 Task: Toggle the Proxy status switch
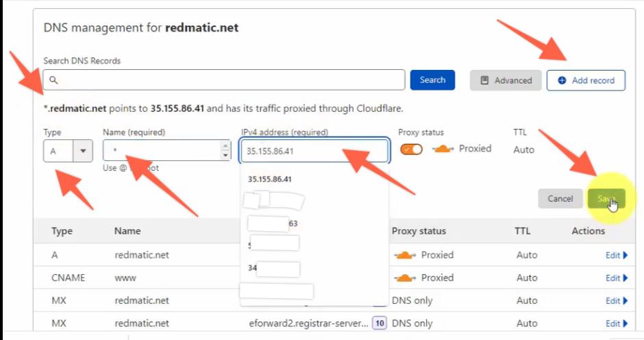tap(411, 149)
